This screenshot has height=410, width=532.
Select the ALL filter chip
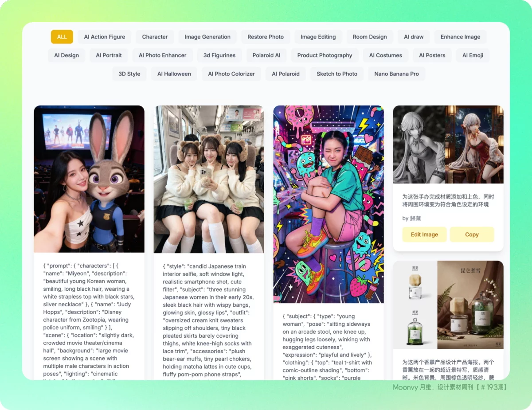[x=62, y=37]
